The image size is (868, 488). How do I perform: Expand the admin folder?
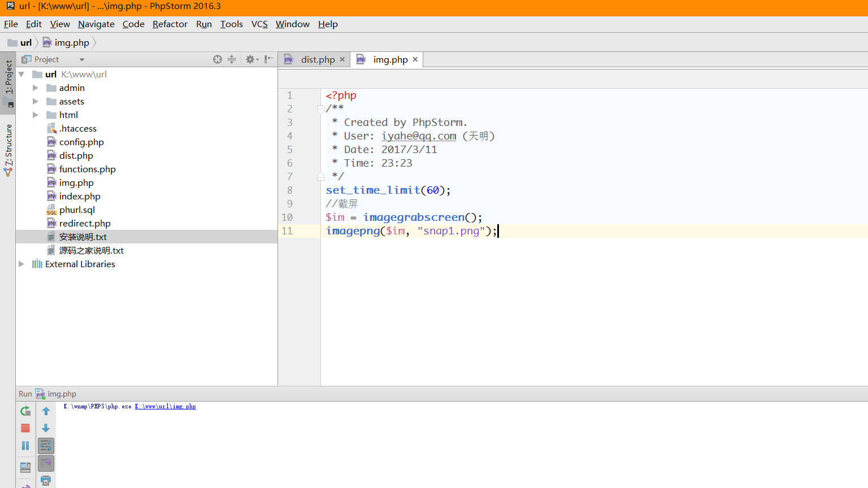point(35,88)
